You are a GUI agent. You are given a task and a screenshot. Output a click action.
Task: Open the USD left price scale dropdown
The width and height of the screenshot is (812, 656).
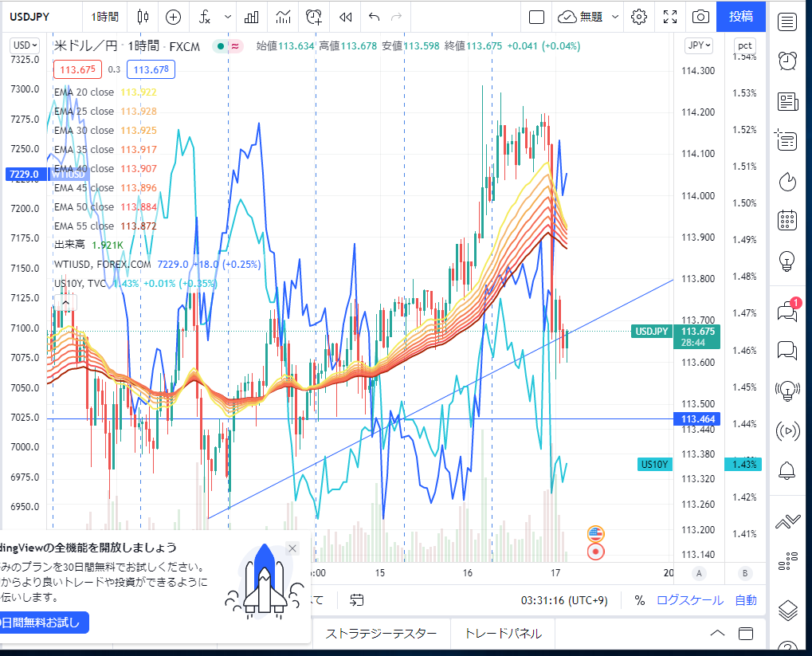point(25,45)
